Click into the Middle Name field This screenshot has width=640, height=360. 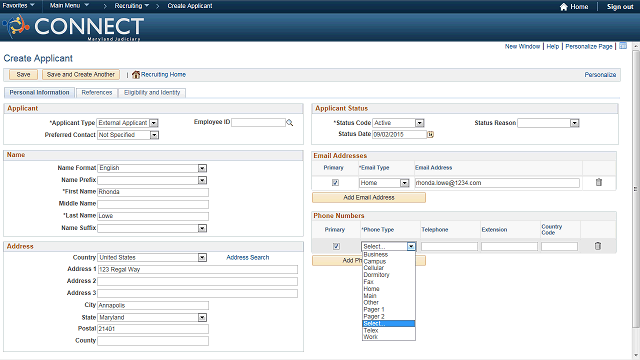pyautogui.click(x=153, y=204)
